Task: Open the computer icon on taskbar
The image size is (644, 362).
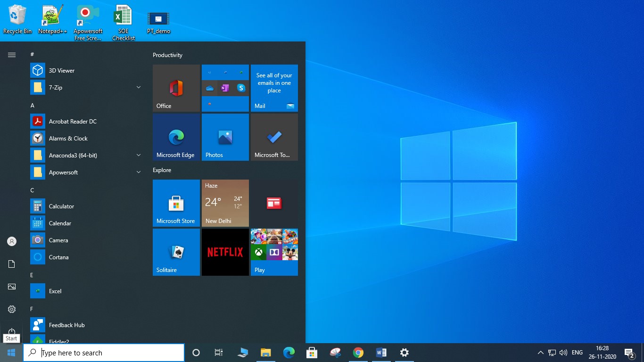Action: 243,353
